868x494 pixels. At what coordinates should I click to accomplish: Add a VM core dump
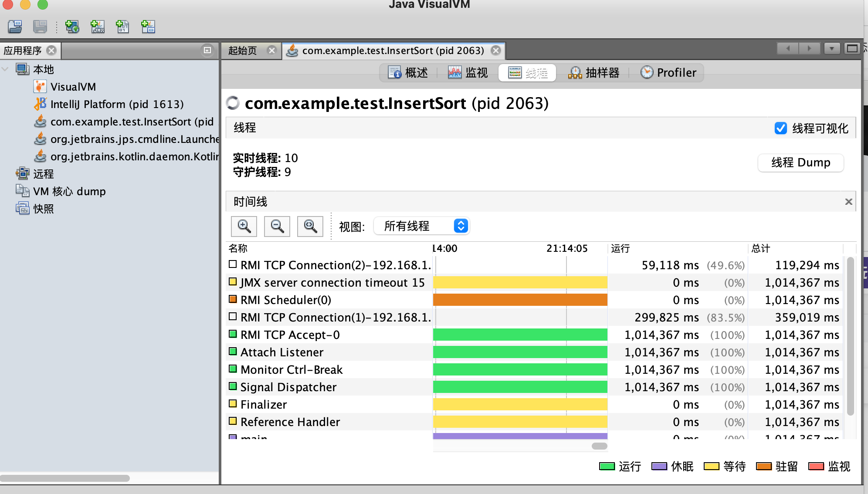(122, 27)
